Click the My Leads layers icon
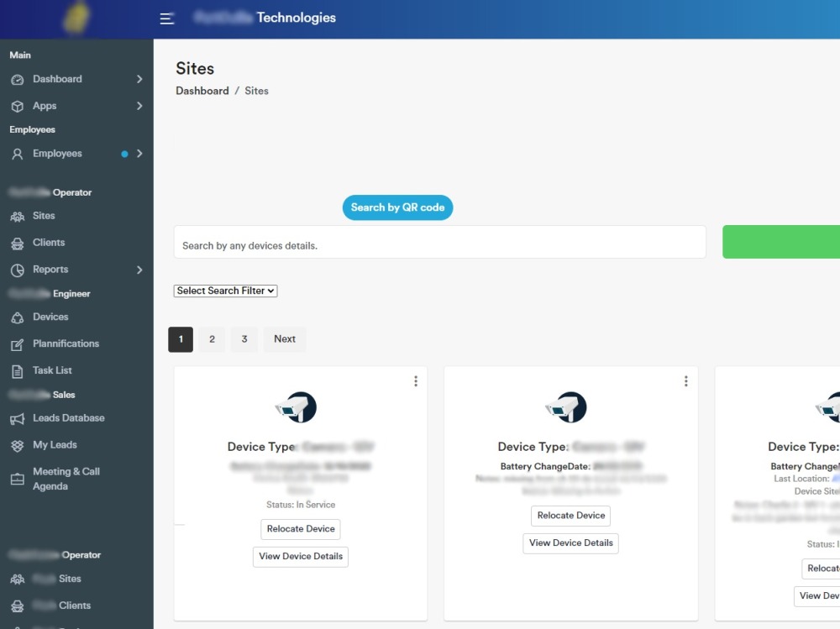This screenshot has height=629, width=840. (17, 446)
